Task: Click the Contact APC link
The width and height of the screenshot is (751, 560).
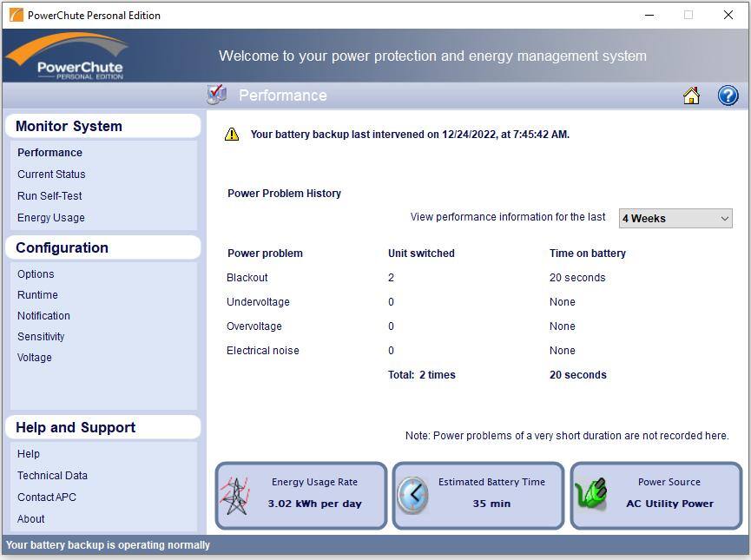Action: [x=46, y=497]
